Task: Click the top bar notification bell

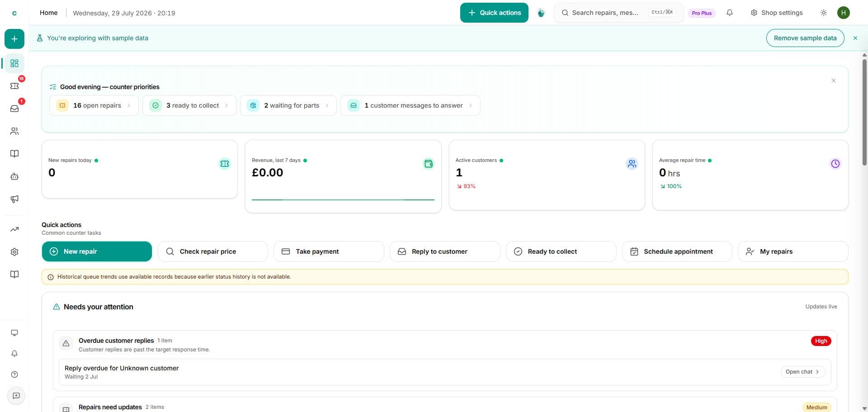Action: pos(730,13)
